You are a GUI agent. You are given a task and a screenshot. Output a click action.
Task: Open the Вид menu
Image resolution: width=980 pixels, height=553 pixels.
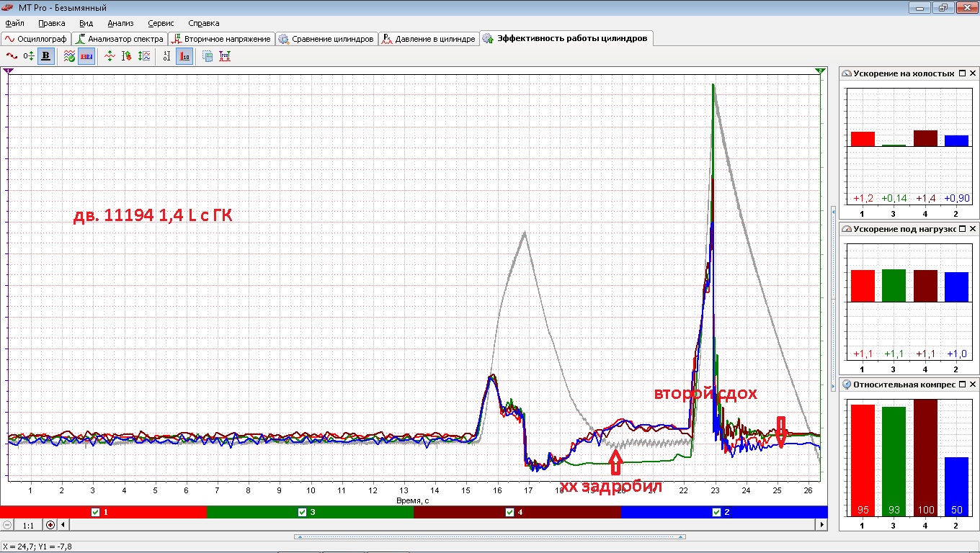point(86,23)
